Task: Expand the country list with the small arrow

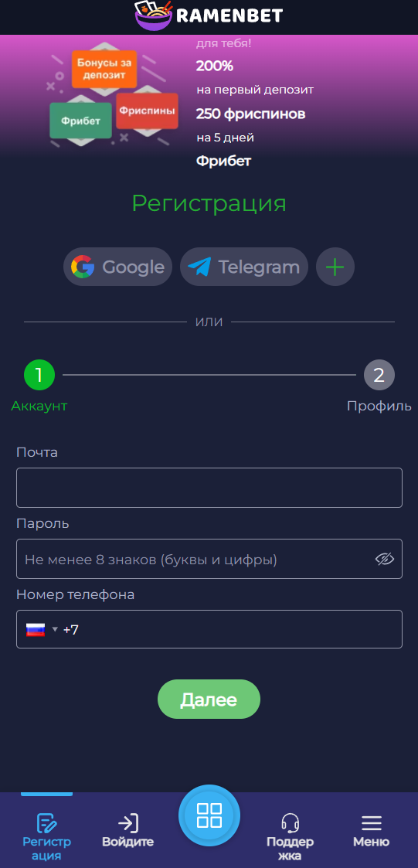Action: pyautogui.click(x=55, y=629)
